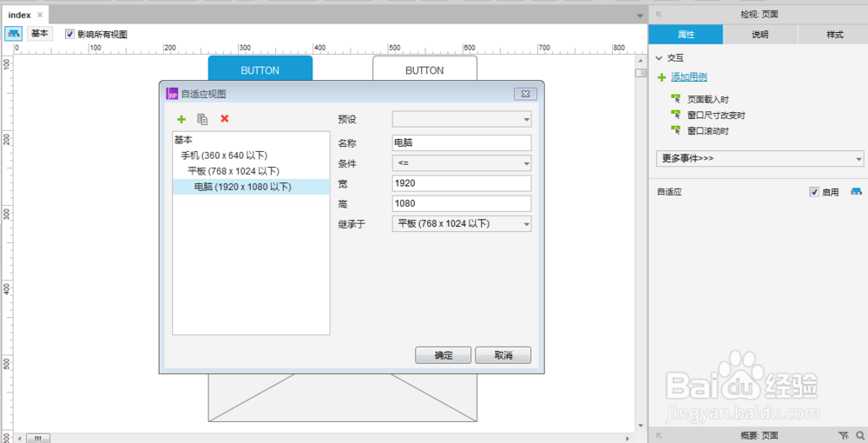Click the red X delete view icon
The height and width of the screenshot is (443, 868).
(224, 118)
